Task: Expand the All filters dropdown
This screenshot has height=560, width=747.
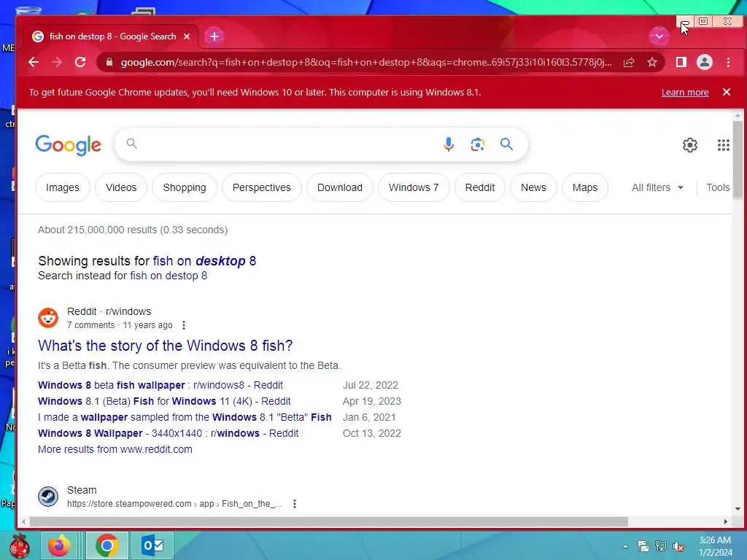Action: [x=657, y=187]
